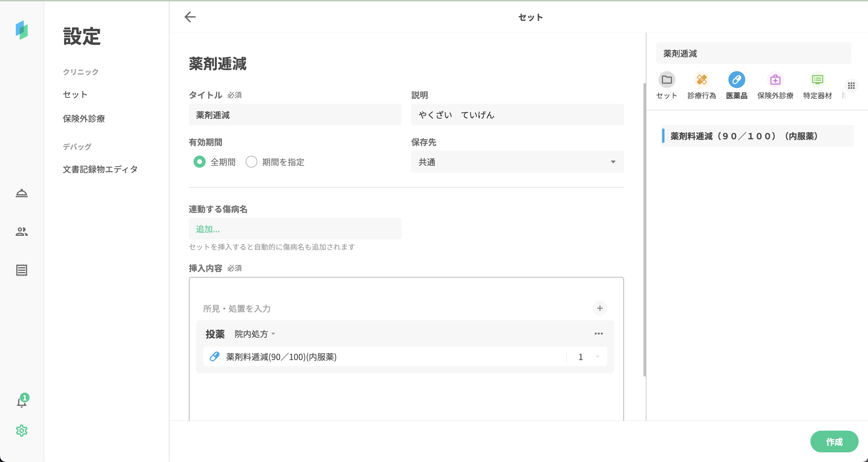
Task: Select the 全期間 radio button
Action: click(200, 162)
